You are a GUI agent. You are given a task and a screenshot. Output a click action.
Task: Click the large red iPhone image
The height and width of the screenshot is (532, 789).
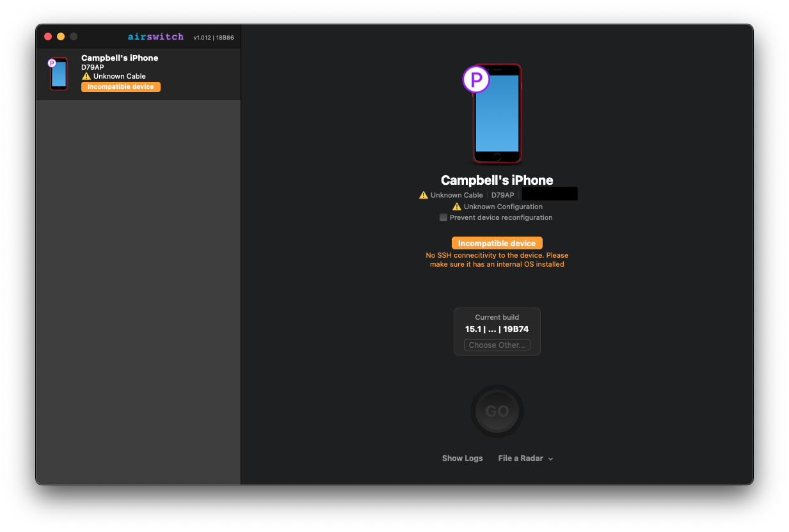497,113
